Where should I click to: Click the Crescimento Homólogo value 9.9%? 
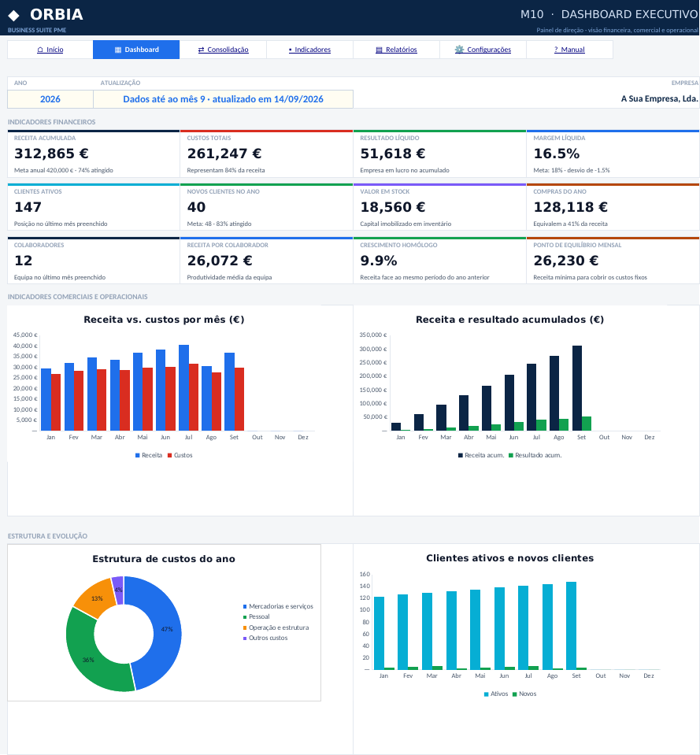tap(379, 261)
